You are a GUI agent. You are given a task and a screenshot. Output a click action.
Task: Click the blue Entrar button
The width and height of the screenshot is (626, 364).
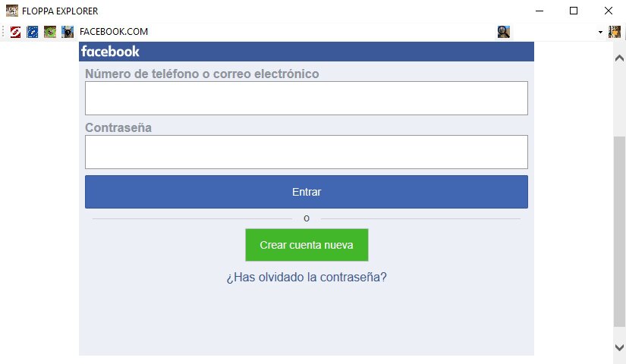pos(307,192)
